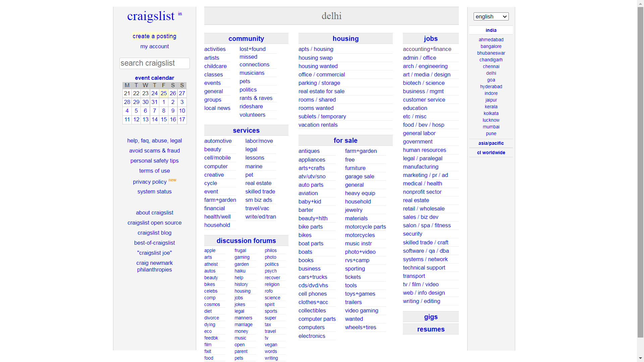Image resolution: width=644 pixels, height=362 pixels.
Task: Open the housing section header
Action: (345, 39)
